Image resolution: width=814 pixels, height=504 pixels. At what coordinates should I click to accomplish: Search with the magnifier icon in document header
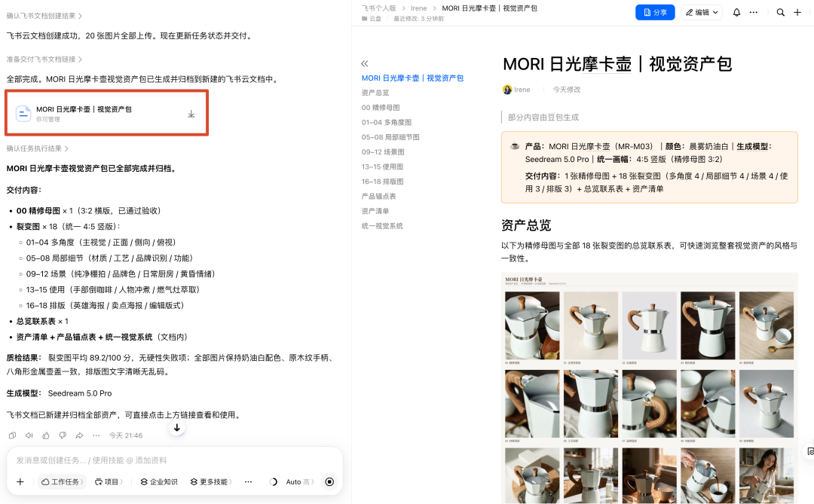click(x=780, y=13)
